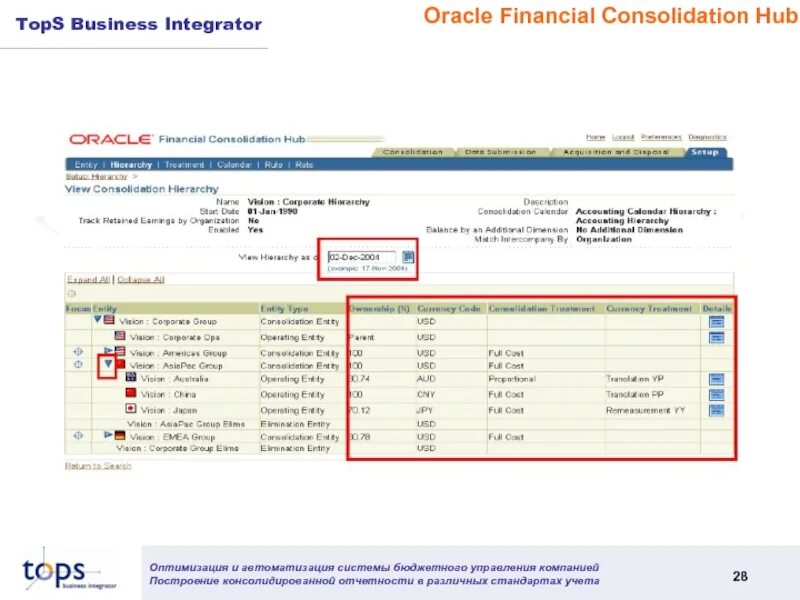Click Return to Search
This screenshot has height=600, width=800.
98,466
